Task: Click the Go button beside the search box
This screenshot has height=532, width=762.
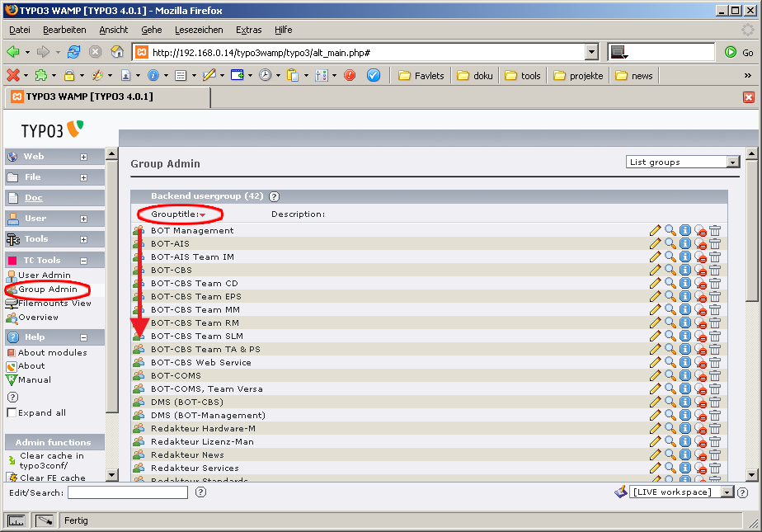Action: click(x=739, y=52)
